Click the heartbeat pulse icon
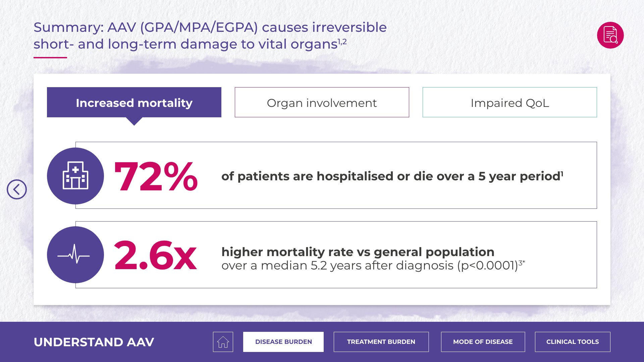 75,255
